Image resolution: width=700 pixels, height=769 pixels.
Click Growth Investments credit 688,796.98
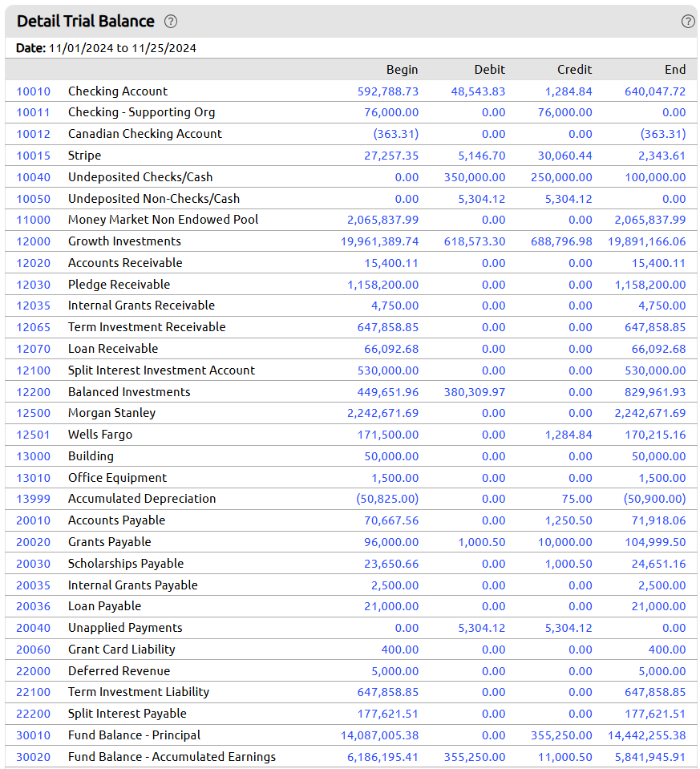click(561, 242)
